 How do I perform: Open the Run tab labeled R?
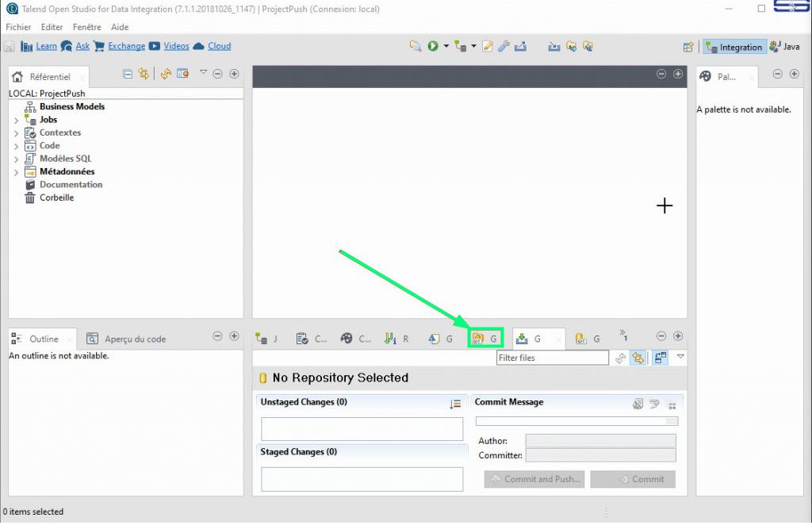coord(396,339)
